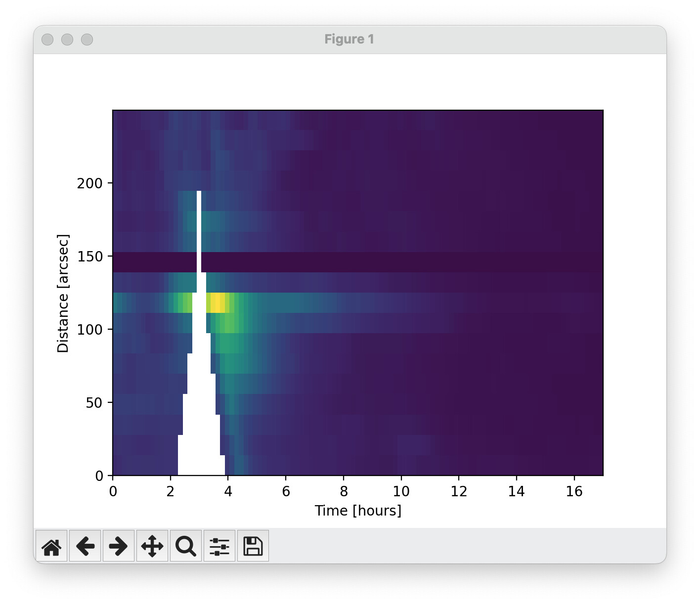Click the x-axis tick label 14

[x=517, y=491]
